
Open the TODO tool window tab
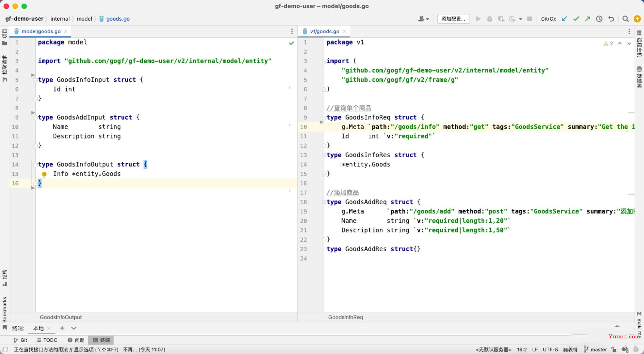47,340
